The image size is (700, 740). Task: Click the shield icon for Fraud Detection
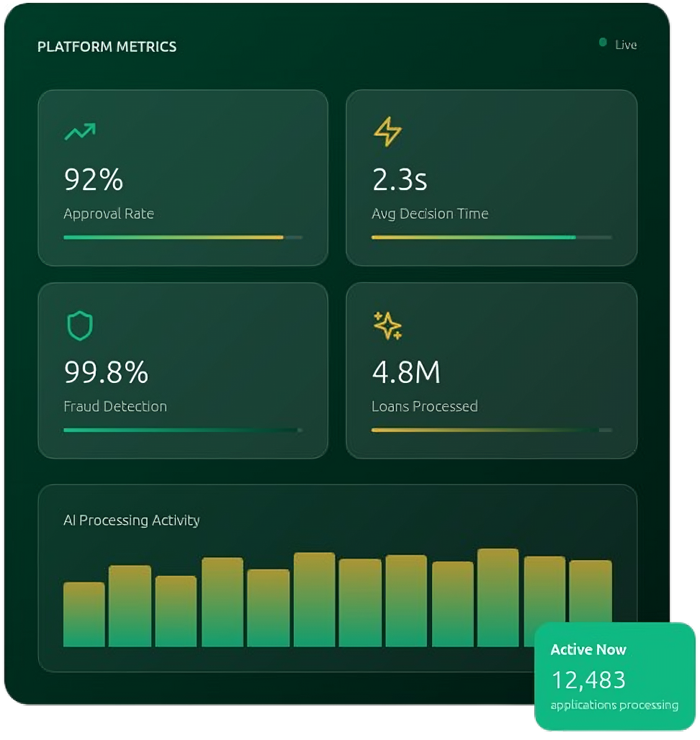79,325
